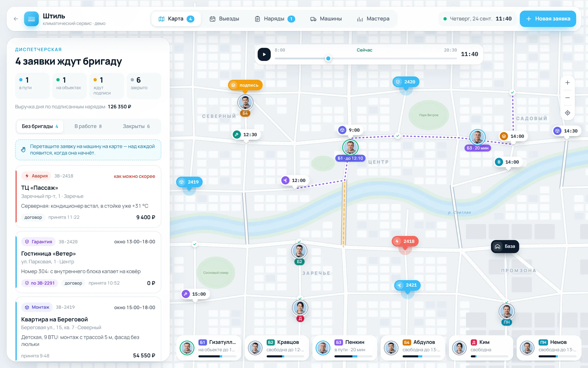This screenshot has height=368, width=588.
Task: Click the Кравцов crew card
Action: pos(277,348)
